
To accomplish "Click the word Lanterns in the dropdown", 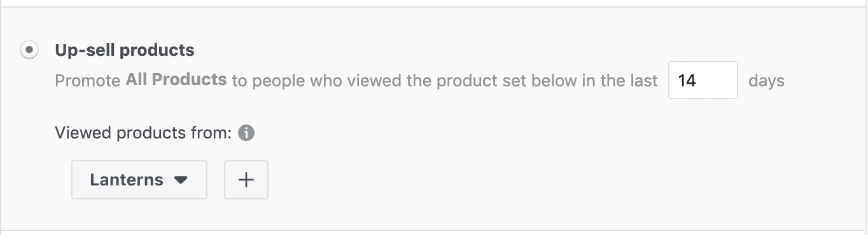I will [x=127, y=180].
